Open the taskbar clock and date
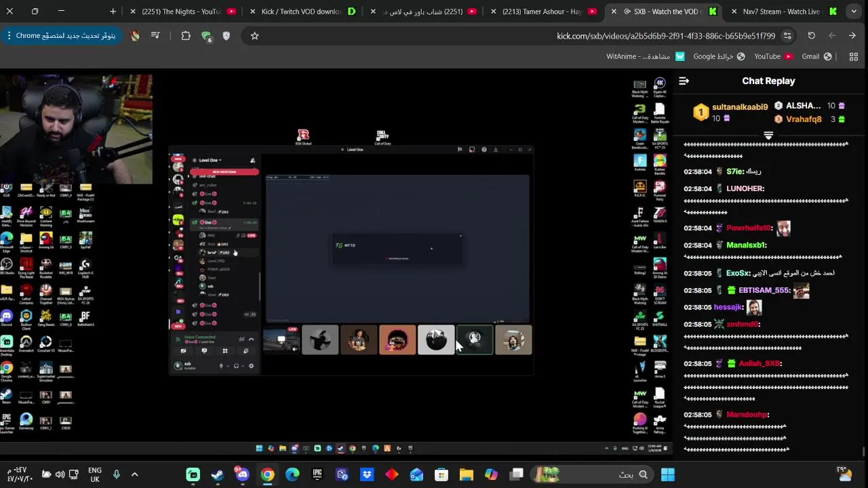The height and width of the screenshot is (488, 868). (x=20, y=474)
